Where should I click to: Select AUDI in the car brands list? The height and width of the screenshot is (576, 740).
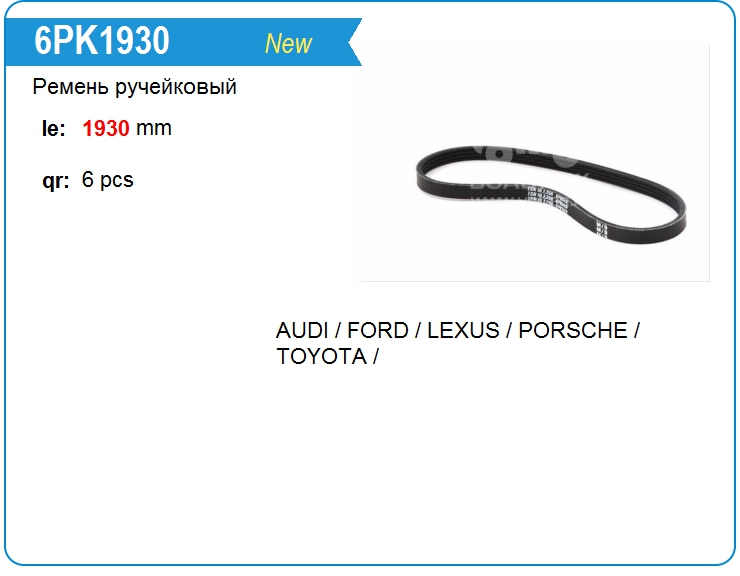[302, 330]
